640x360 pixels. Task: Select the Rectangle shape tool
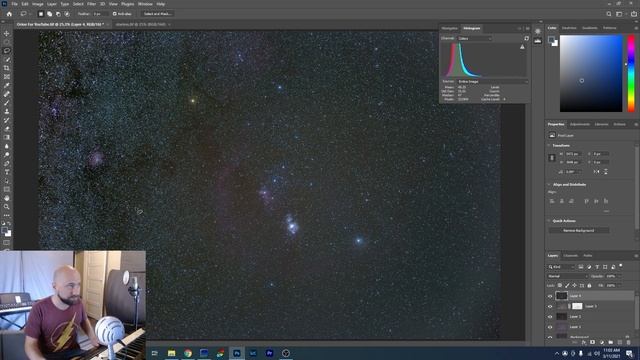coord(7,190)
